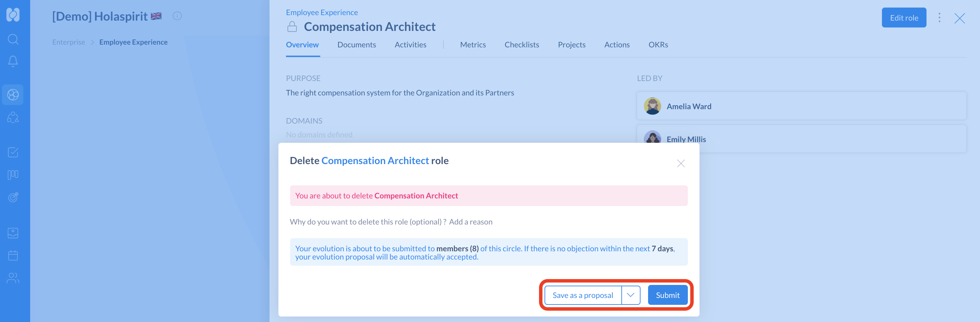Switch to the Actions tab
This screenshot has width=980, height=322.
(617, 45)
